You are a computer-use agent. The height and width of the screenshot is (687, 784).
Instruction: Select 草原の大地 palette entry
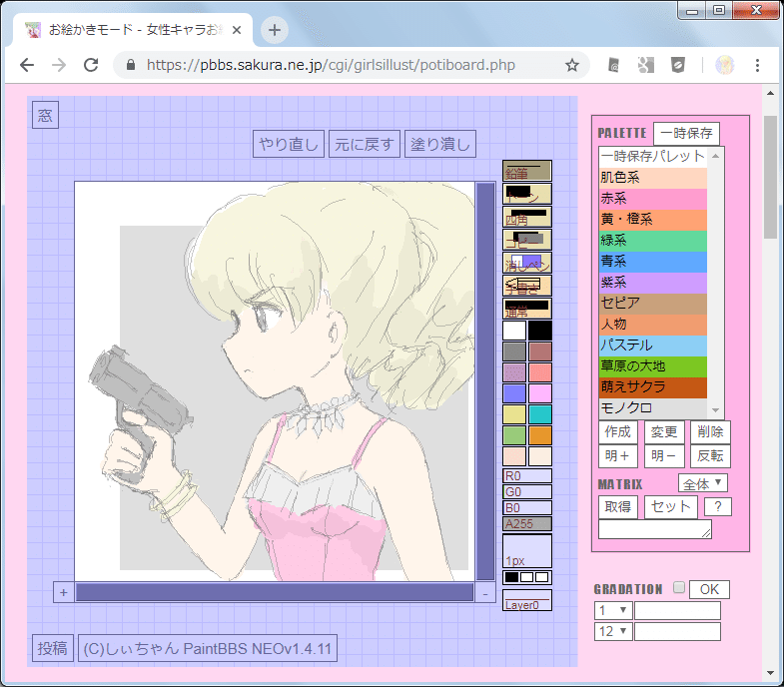(653, 366)
